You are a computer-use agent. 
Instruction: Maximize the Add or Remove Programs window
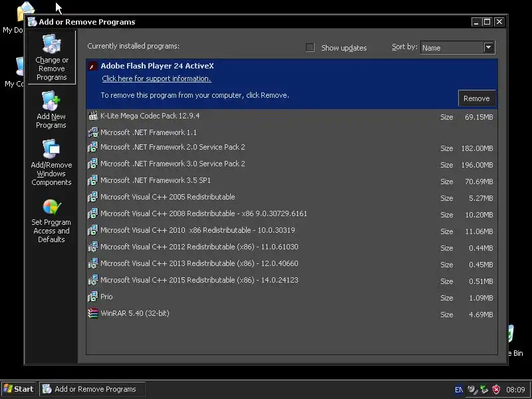487,22
